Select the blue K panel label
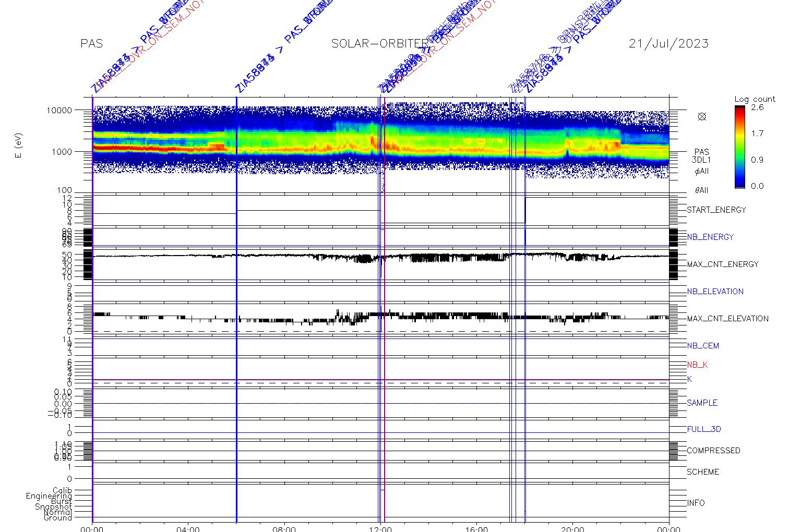Screen dimensions: 789x532 click(689, 379)
